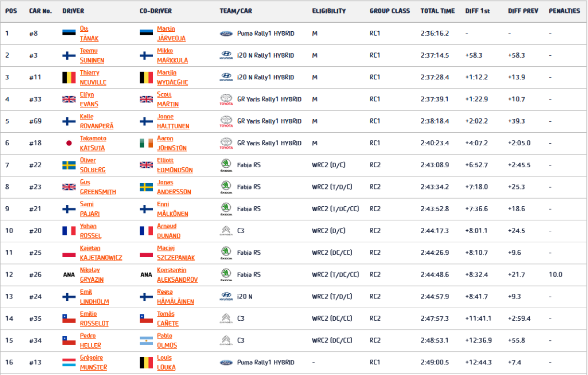This screenshot has width=588, height=375.
Task: Click the Japanese flag beside Takamoto Katsuta
Action: (69, 143)
